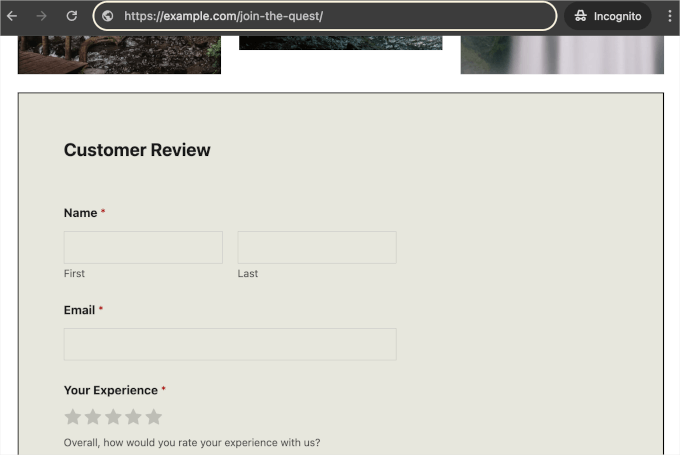Open the middle gallery image thumbnail
The height and width of the screenshot is (455, 680).
(340, 42)
